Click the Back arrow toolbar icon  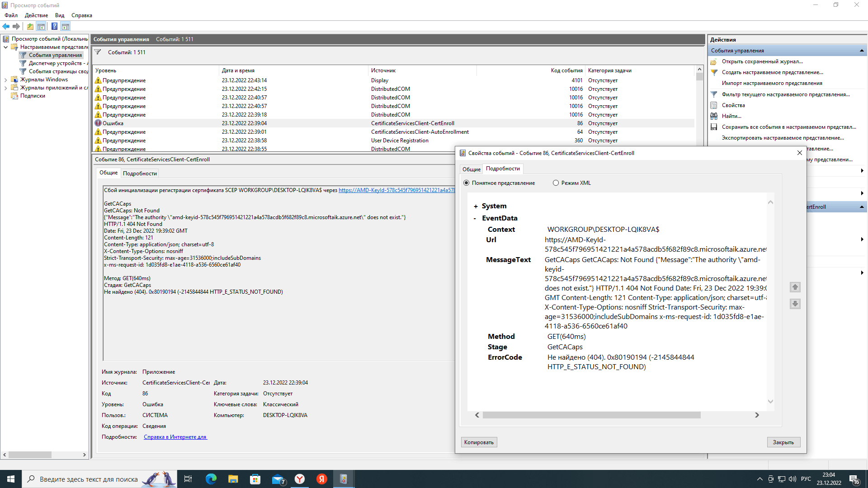pos(6,26)
